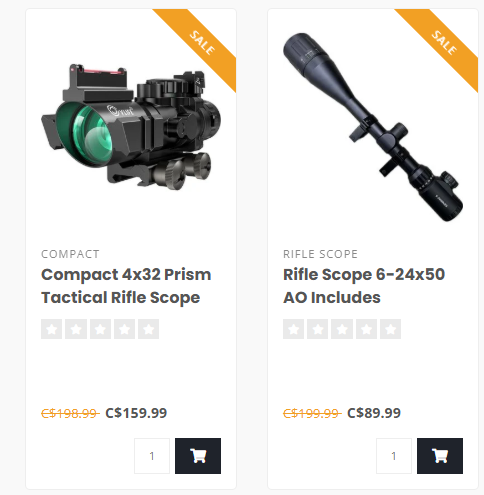The width and height of the screenshot is (484, 495).
Task: View the Compact prism scope product image
Action: 131,127
